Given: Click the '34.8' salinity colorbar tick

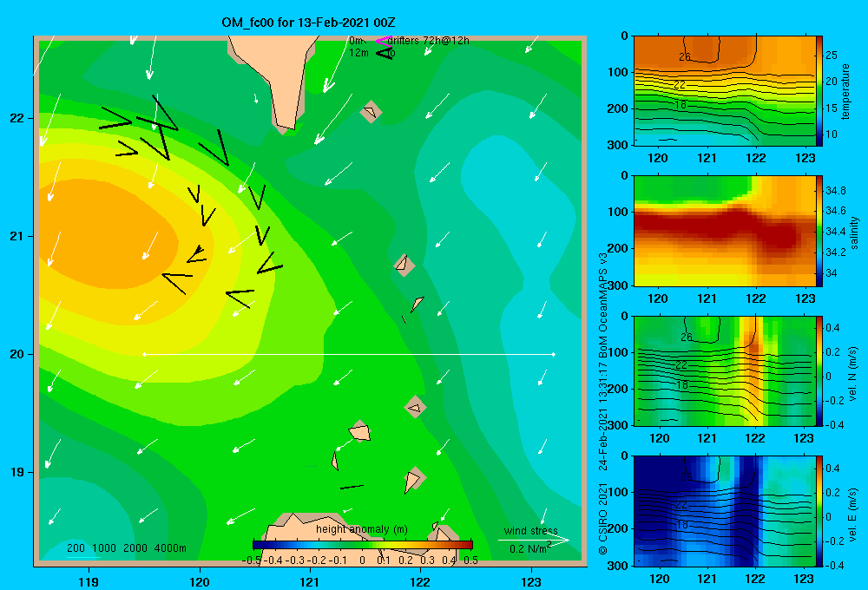Looking at the screenshot, I should pos(835,190).
